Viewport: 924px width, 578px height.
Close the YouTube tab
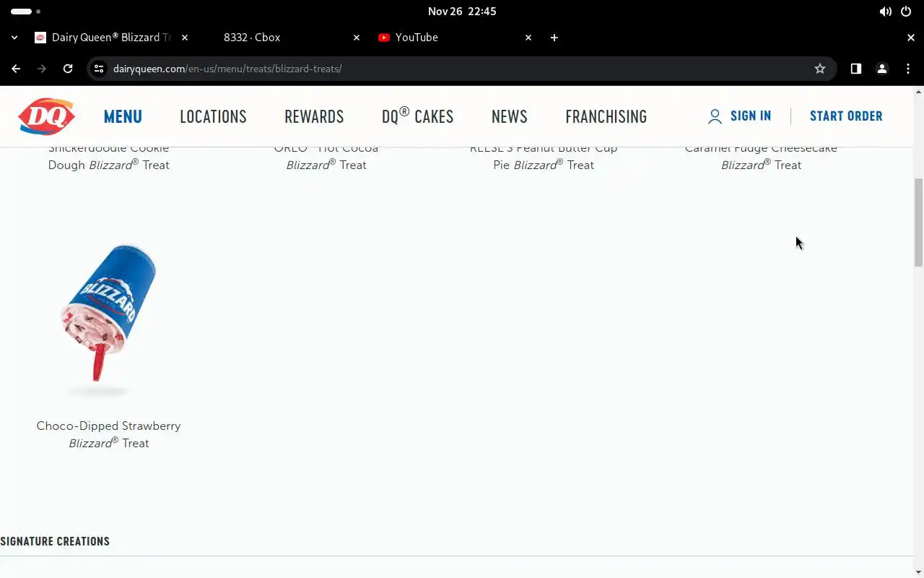coord(528,38)
